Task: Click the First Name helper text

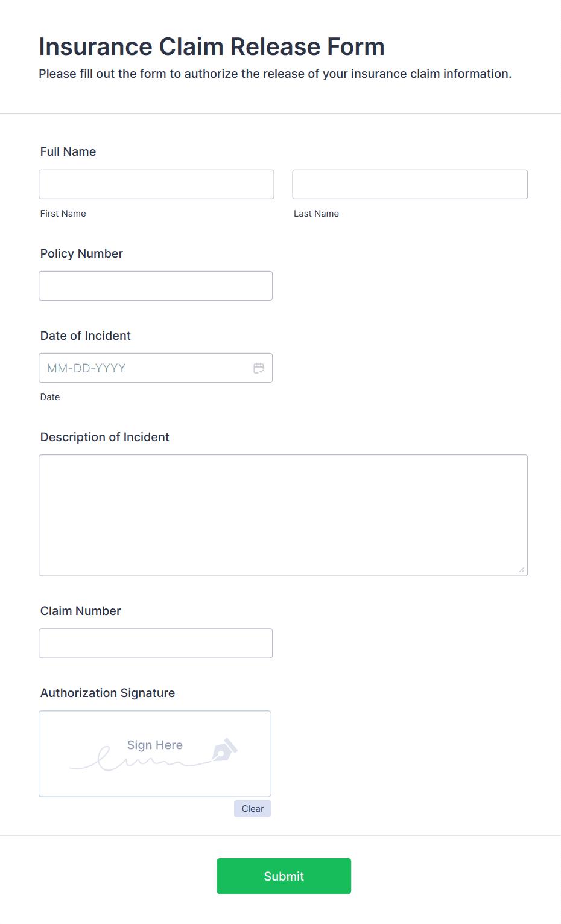Action: point(63,213)
